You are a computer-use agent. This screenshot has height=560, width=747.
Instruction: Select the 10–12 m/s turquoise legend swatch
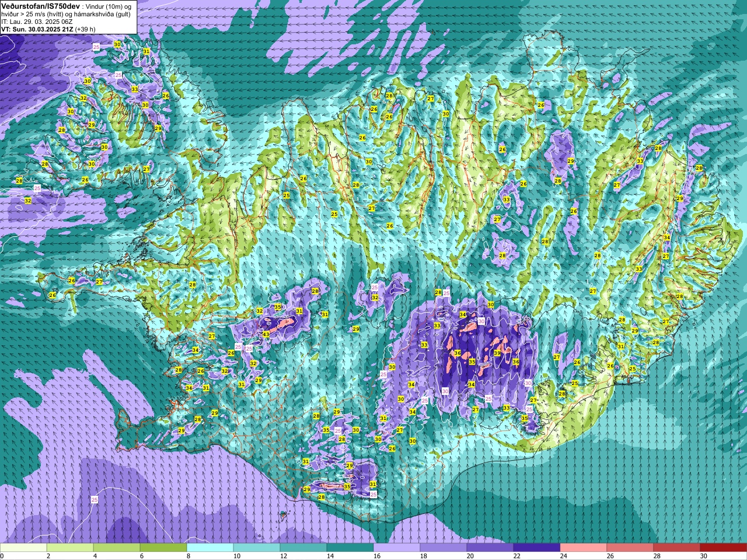coord(257,548)
